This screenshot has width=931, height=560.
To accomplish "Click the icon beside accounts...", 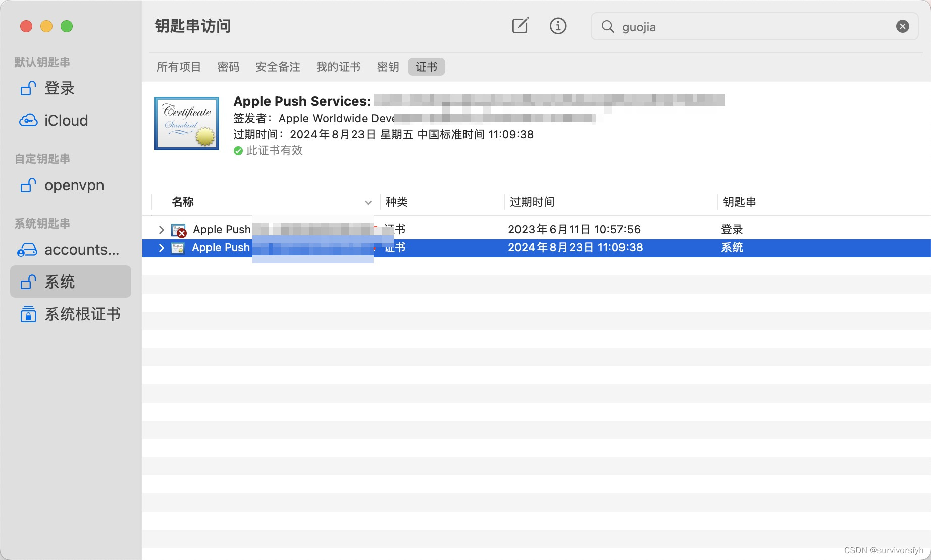I will (27, 250).
